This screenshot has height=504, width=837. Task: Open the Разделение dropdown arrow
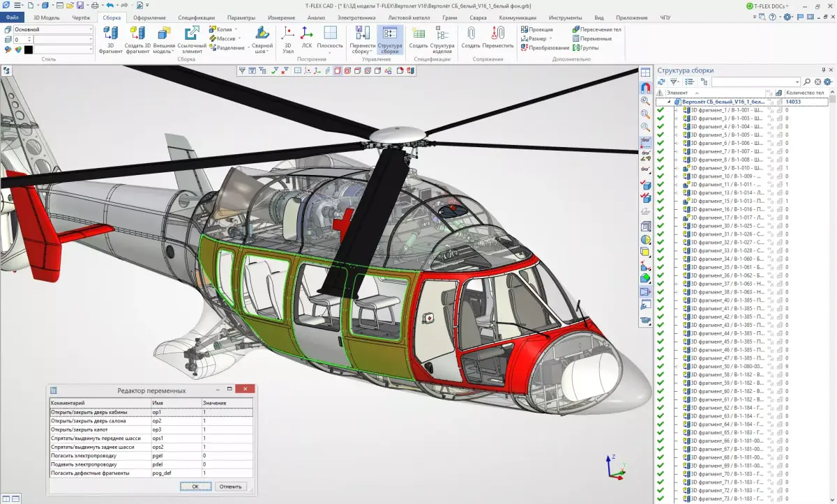coord(248,47)
